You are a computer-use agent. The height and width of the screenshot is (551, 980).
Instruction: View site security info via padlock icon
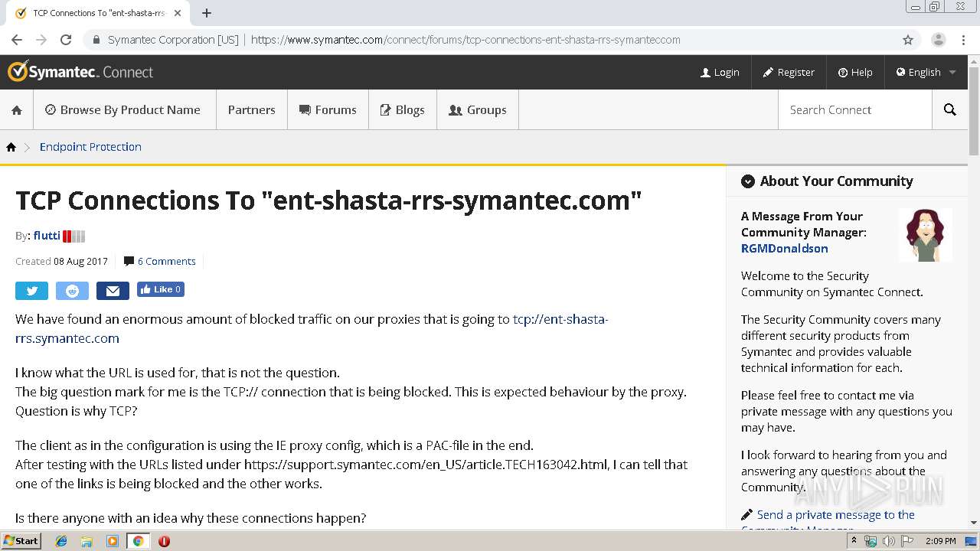(96, 40)
